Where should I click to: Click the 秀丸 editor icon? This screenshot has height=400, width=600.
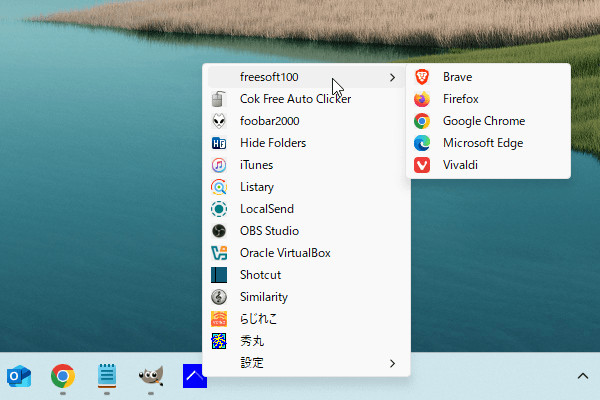[219, 341]
